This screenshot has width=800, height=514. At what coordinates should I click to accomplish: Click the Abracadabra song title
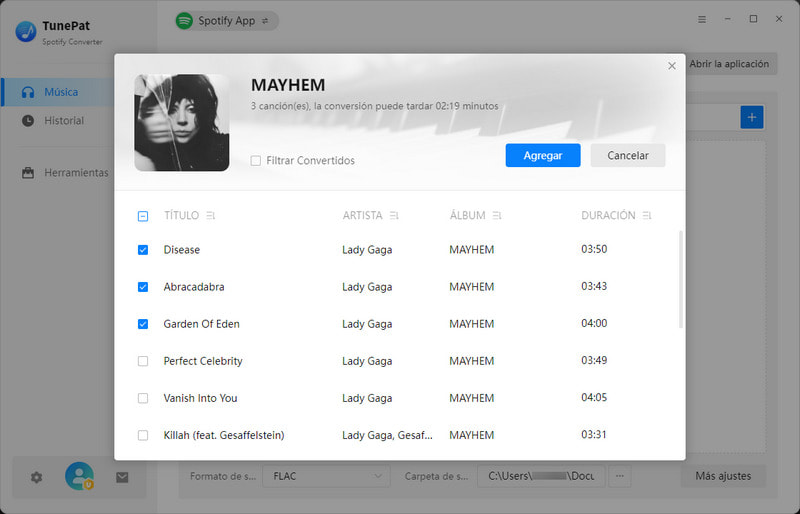(194, 287)
